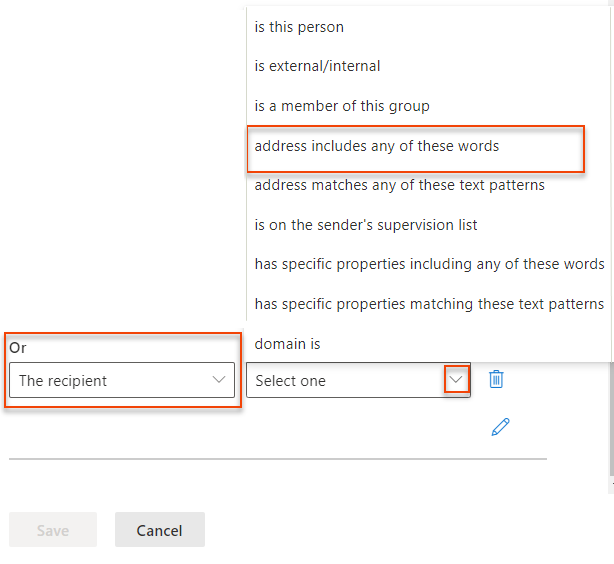Screen dimensions: 614x564
Task: Select 'is on the sender's supervision list'
Action: [366, 224]
